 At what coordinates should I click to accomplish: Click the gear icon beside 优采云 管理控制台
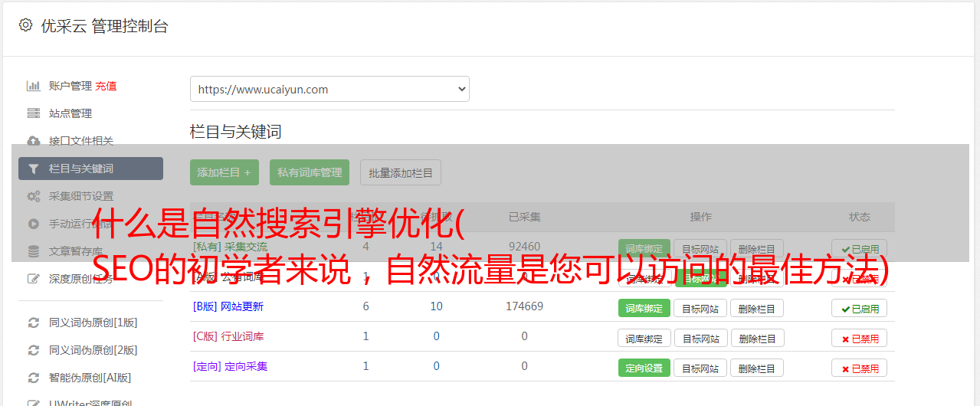coord(25,25)
